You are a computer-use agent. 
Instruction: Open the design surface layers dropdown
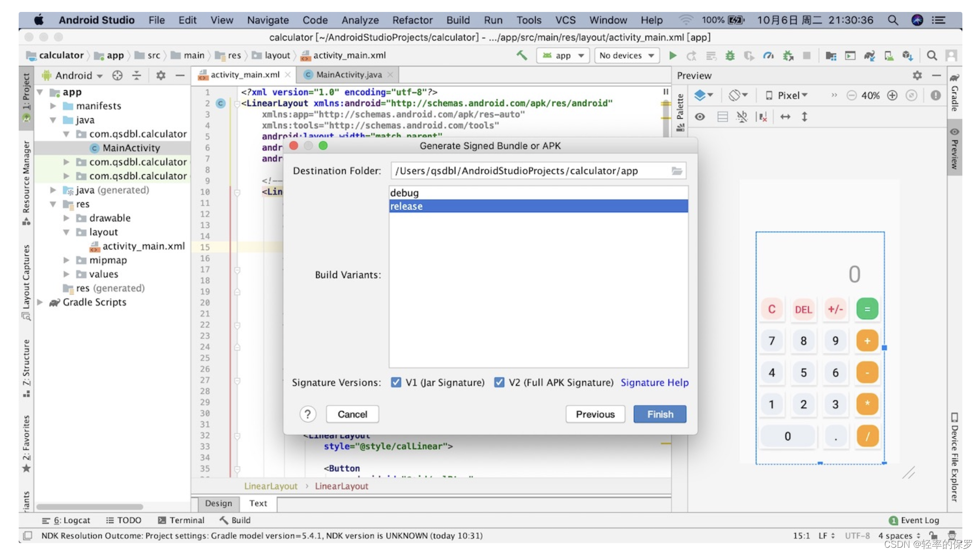[704, 95]
